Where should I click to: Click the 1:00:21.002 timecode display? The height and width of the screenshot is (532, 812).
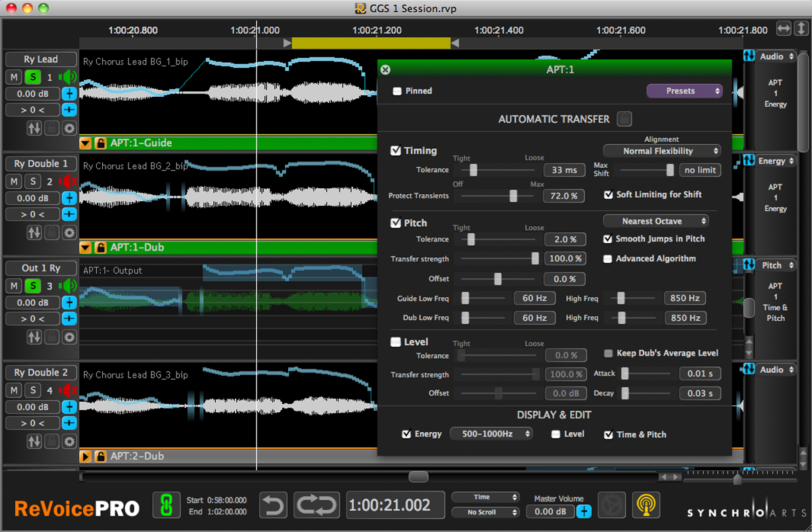click(395, 506)
